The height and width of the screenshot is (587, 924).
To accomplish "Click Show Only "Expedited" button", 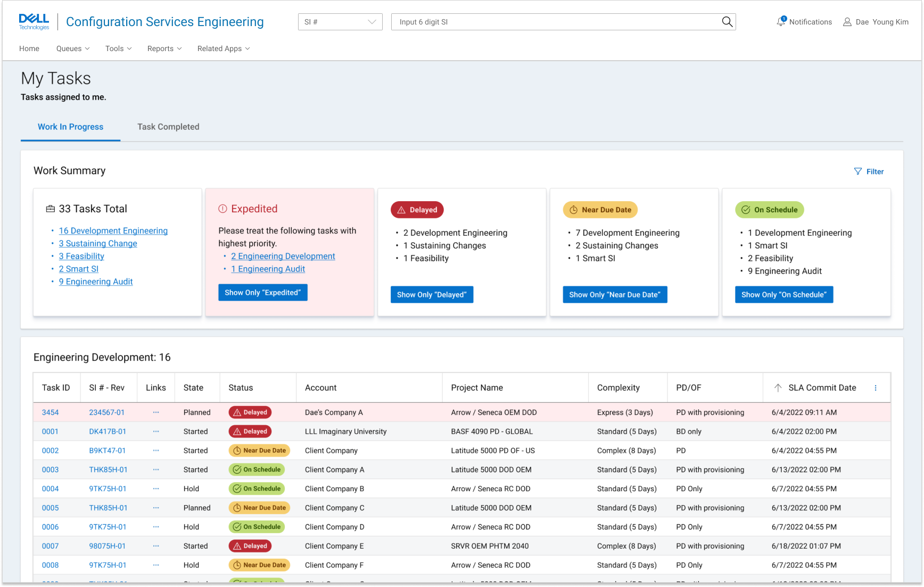I will tap(262, 293).
